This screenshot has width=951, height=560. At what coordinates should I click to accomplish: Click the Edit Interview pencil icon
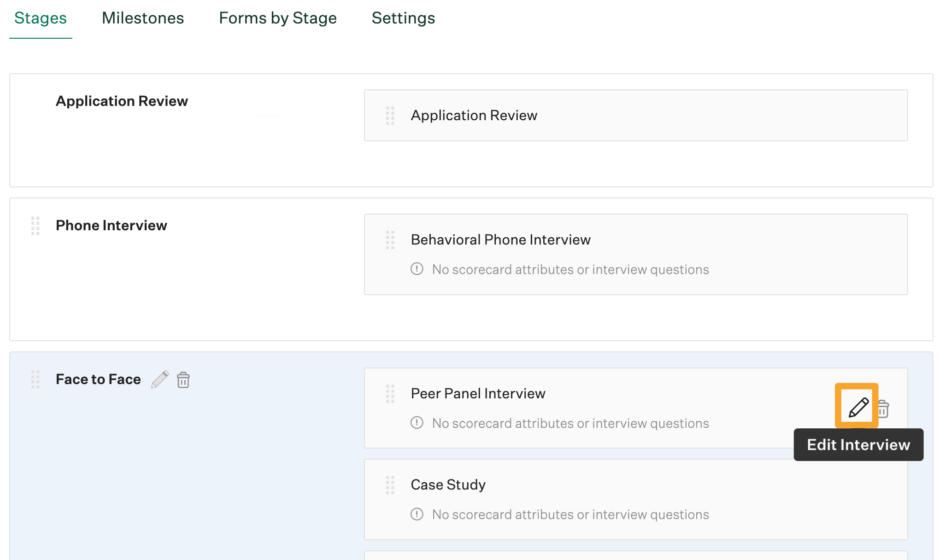[x=858, y=407]
